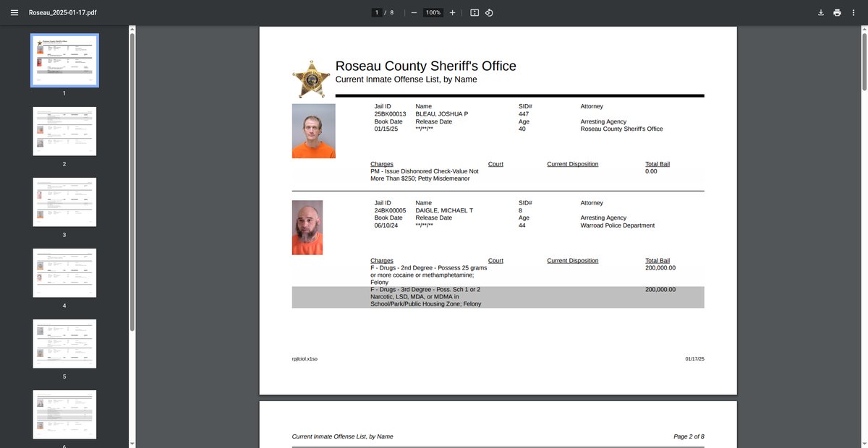
Task: Click the Drugs 2nd Degree charge text
Action: pos(429,275)
